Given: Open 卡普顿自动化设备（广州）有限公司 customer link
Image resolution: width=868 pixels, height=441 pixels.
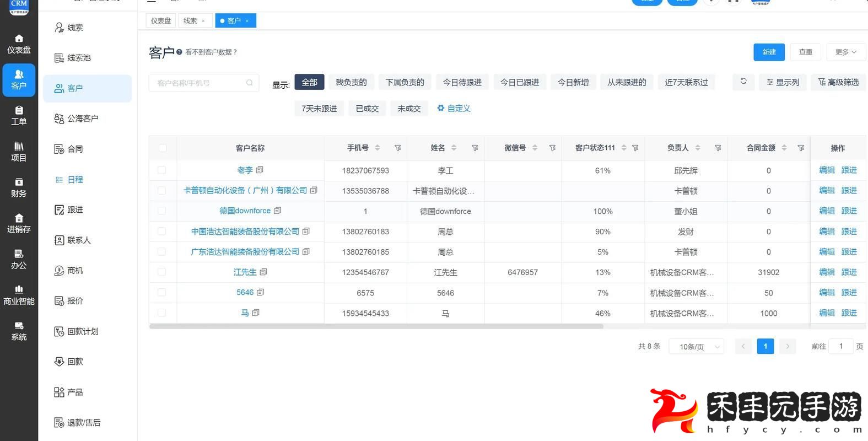Looking at the screenshot, I should click(245, 190).
